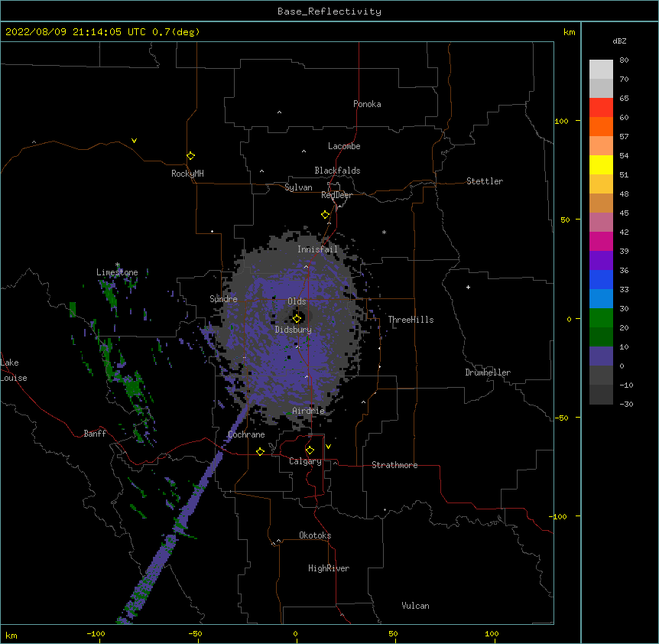Click the -30 value on dBZ legend
The width and height of the screenshot is (659, 644).
(626, 405)
